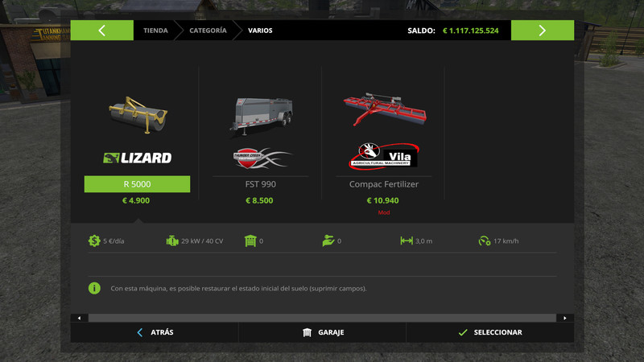Click the owned garage count icon
644x362 pixels.
(x=250, y=241)
